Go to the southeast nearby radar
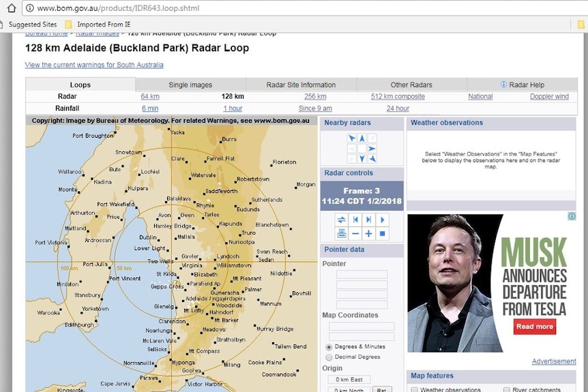588x392 pixels. 372,159
